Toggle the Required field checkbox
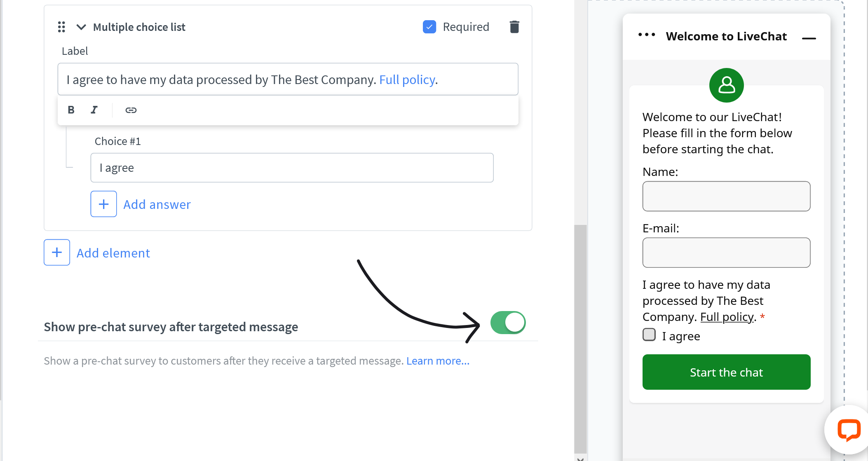This screenshot has height=461, width=868. [x=429, y=26]
